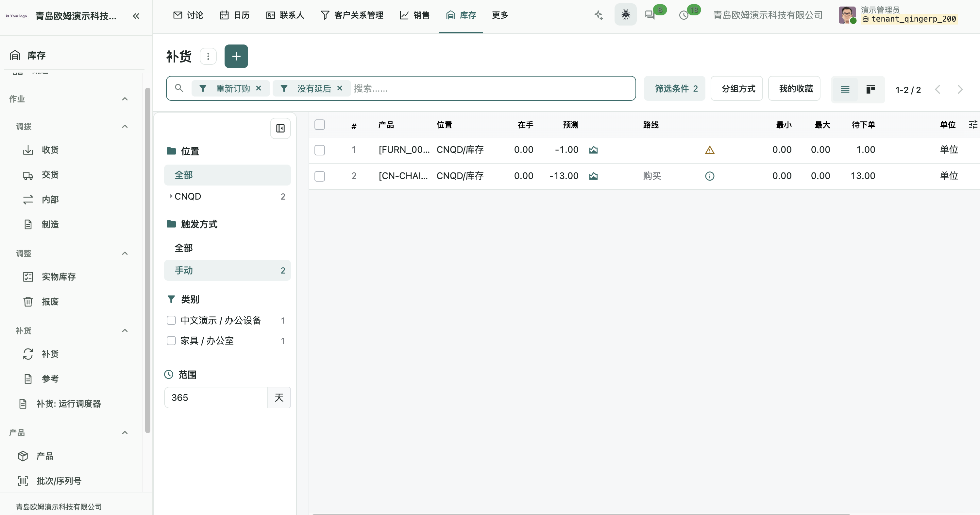The width and height of the screenshot is (980, 515).
Task: Collapse the 补货 sidebar group
Action: click(125, 331)
